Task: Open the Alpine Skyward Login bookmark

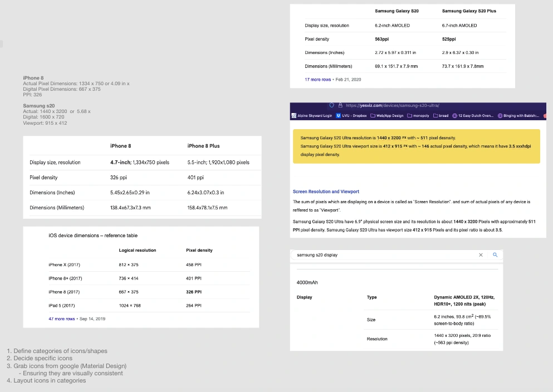Action: (312, 116)
